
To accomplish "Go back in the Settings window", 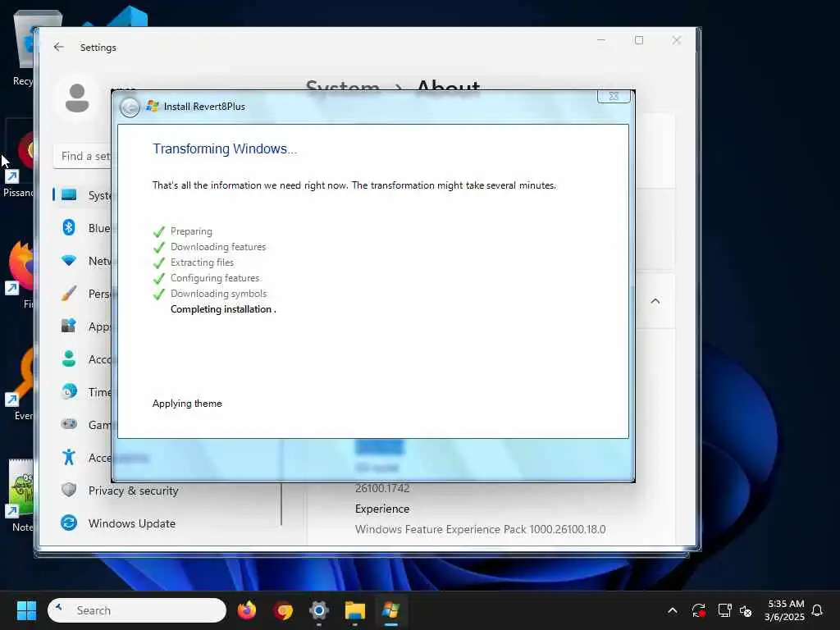I will point(59,47).
